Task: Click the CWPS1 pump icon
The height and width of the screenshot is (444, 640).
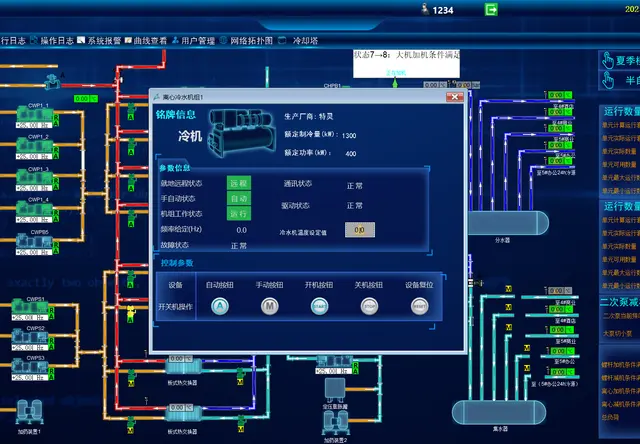Action: click(30, 307)
